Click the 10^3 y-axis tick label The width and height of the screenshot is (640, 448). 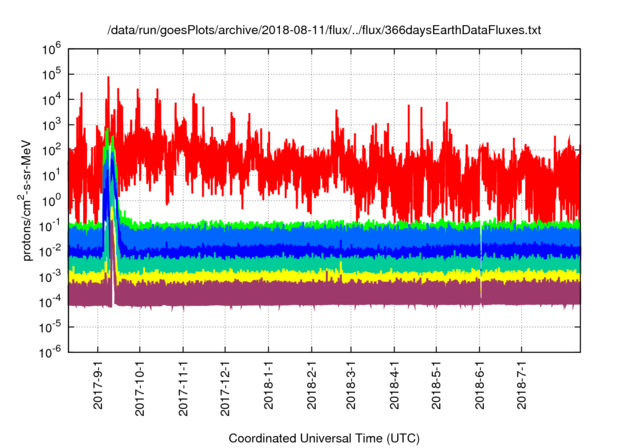coord(51,125)
